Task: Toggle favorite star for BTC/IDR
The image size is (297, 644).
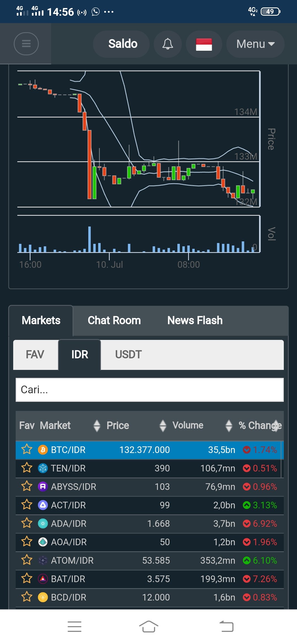Action: tap(27, 449)
